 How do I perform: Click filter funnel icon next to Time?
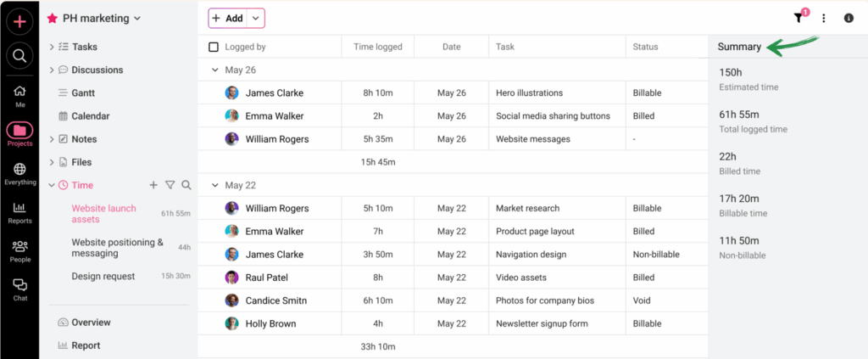click(170, 185)
